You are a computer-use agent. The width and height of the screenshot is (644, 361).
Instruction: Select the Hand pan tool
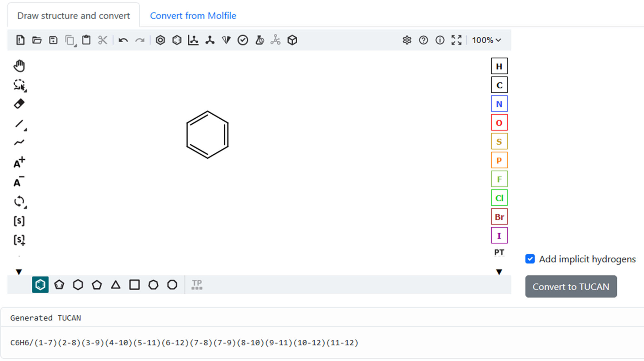coord(19,66)
